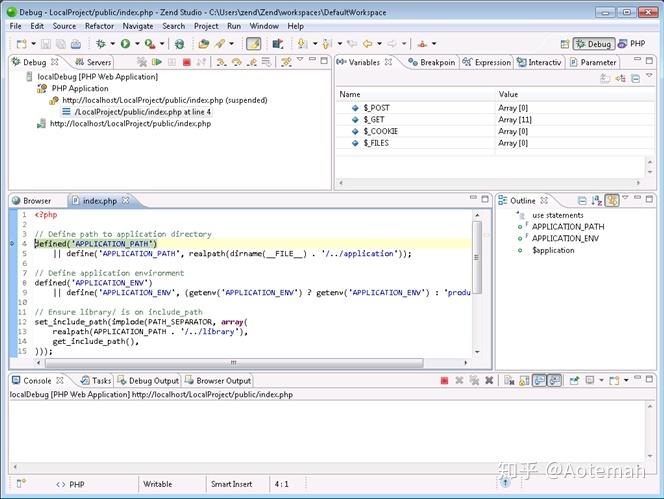Click Clear Console icon
This screenshot has width=664, height=499.
(509, 381)
